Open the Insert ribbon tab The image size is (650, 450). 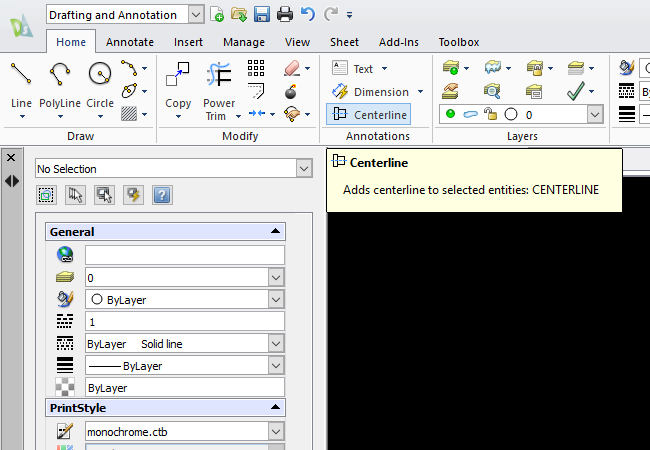tap(188, 42)
